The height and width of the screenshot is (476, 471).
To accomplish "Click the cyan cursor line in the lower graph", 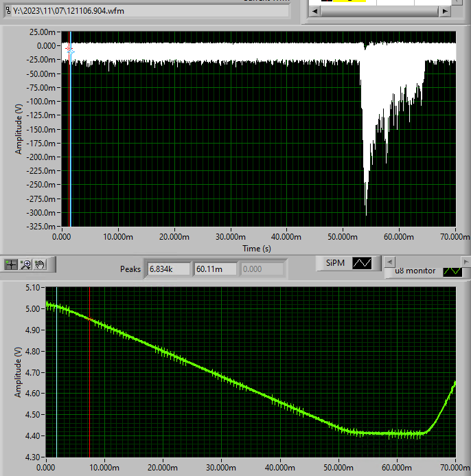I will (x=57, y=372).
